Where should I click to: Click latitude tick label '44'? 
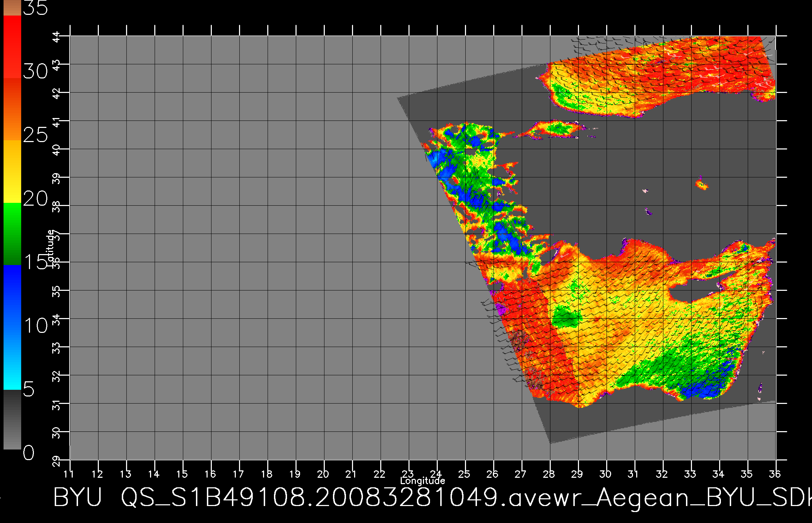56,37
